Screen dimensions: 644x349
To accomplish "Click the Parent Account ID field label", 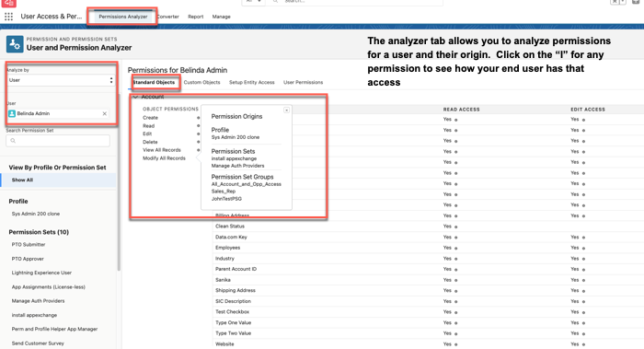I will pyautogui.click(x=236, y=269).
